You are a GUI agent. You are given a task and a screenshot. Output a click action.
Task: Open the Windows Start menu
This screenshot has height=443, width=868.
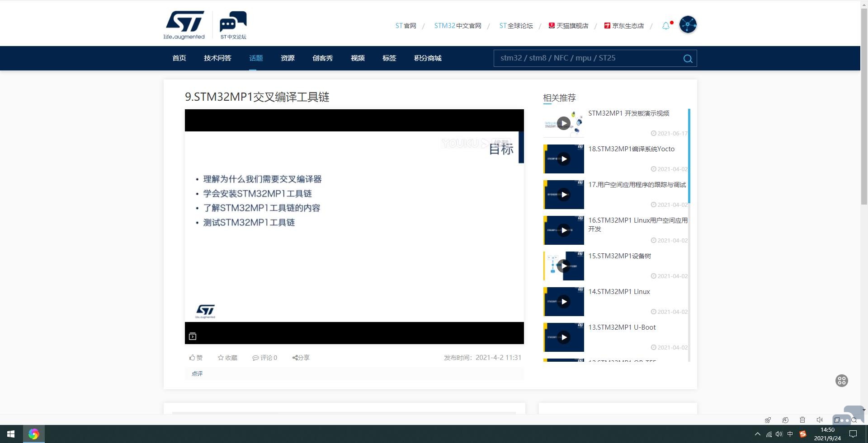coord(11,434)
